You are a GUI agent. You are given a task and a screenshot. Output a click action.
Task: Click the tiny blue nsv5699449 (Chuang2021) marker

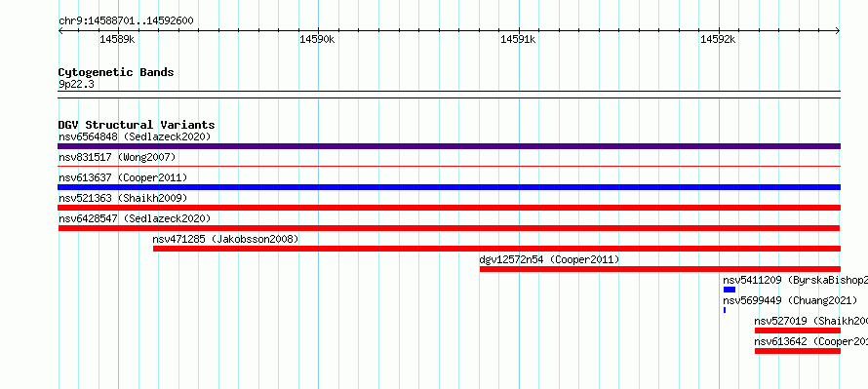pyautogui.click(x=725, y=310)
